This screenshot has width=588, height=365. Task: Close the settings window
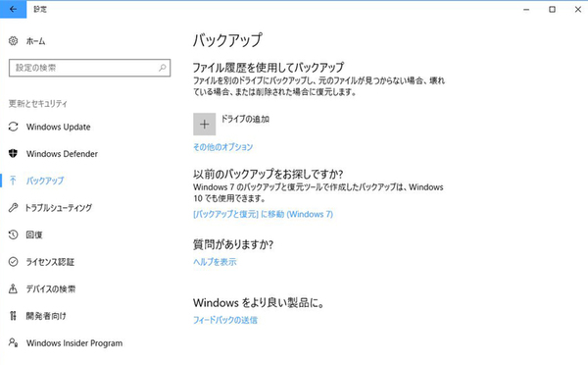[x=578, y=10]
